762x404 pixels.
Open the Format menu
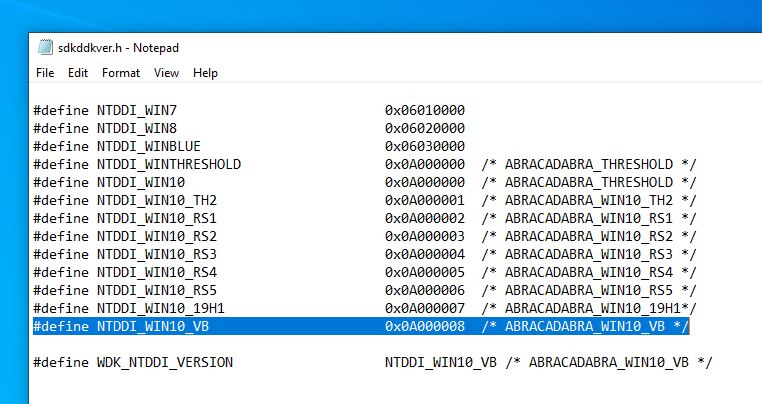(x=121, y=73)
